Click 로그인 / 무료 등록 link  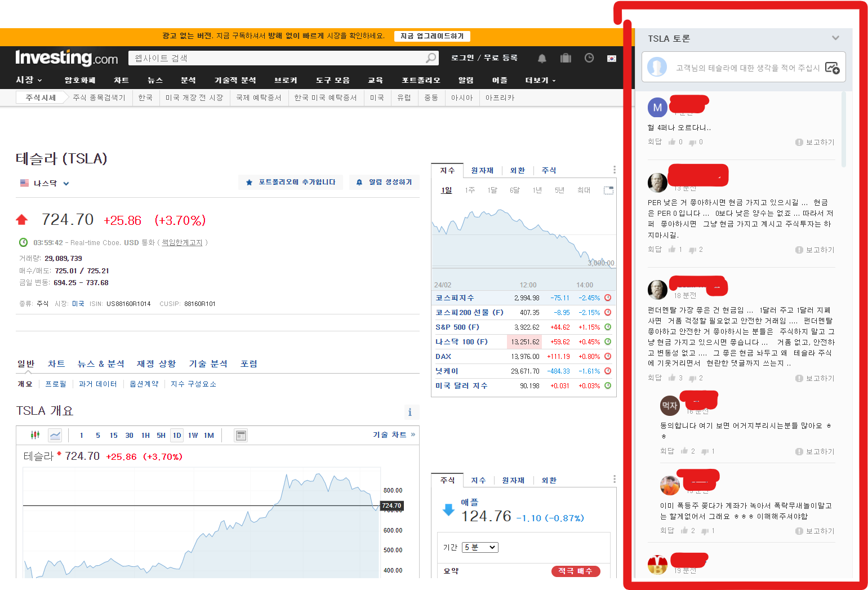pyautogui.click(x=484, y=58)
